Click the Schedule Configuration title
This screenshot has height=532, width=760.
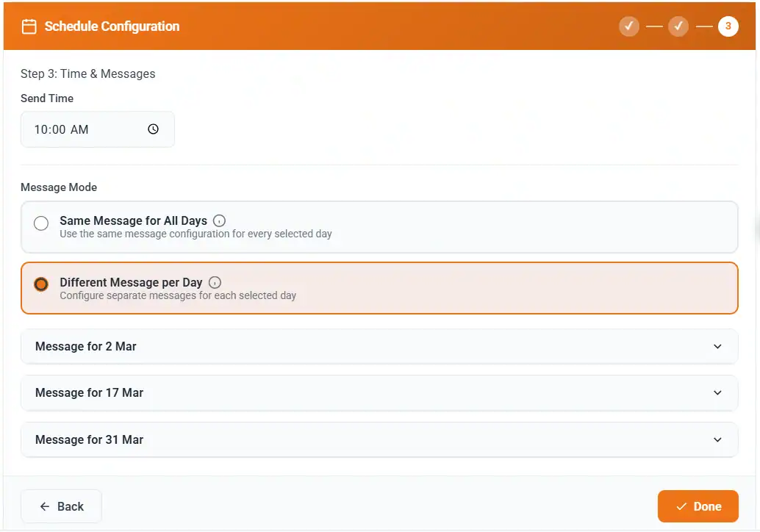[110, 26]
